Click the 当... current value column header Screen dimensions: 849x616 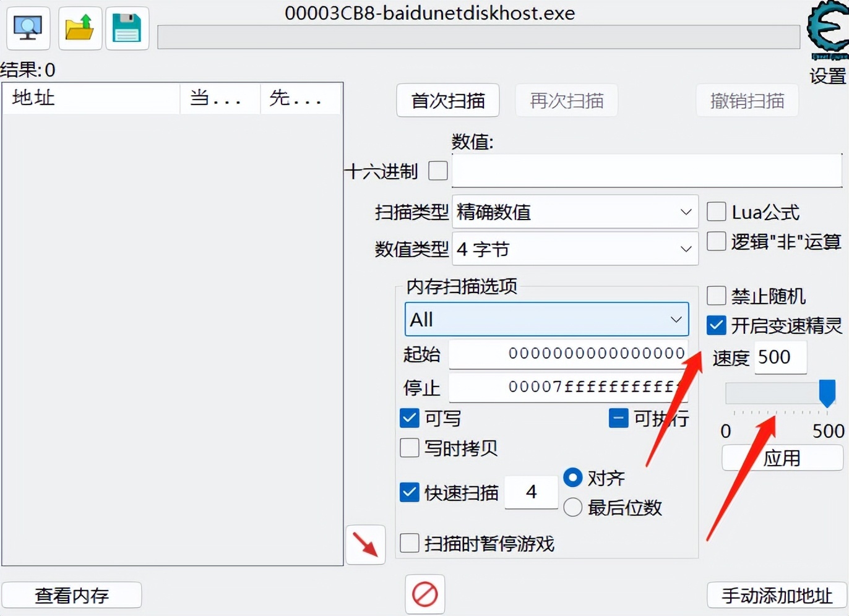220,98
